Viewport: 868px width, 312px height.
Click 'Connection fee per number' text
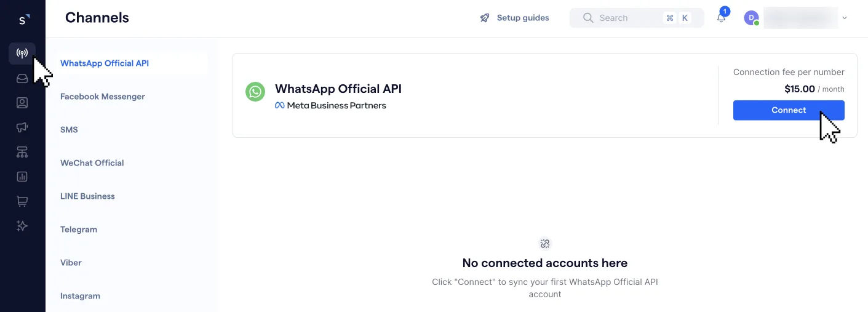[789, 72]
